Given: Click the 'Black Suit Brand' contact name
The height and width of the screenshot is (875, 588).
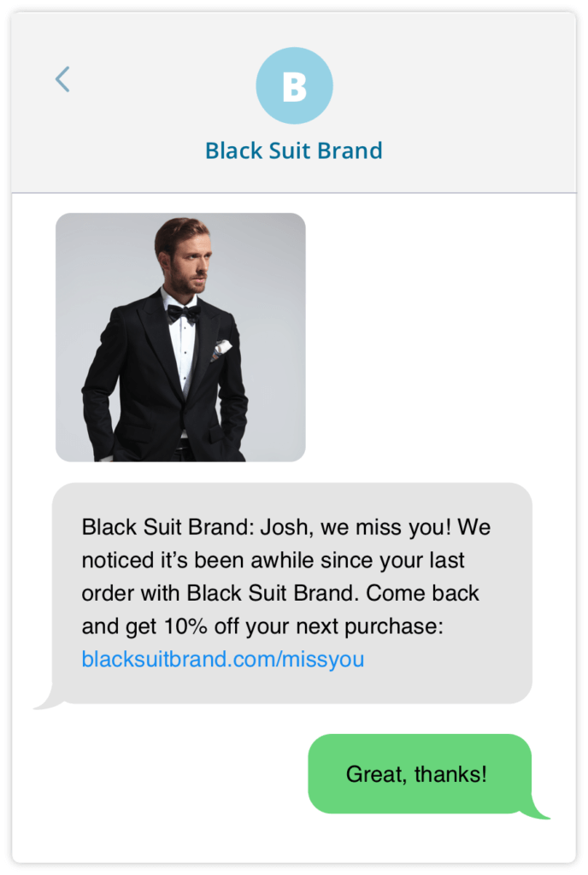Looking at the screenshot, I should [x=294, y=150].
